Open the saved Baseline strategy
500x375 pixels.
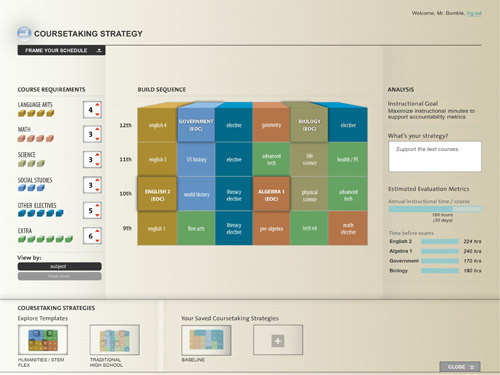206,340
